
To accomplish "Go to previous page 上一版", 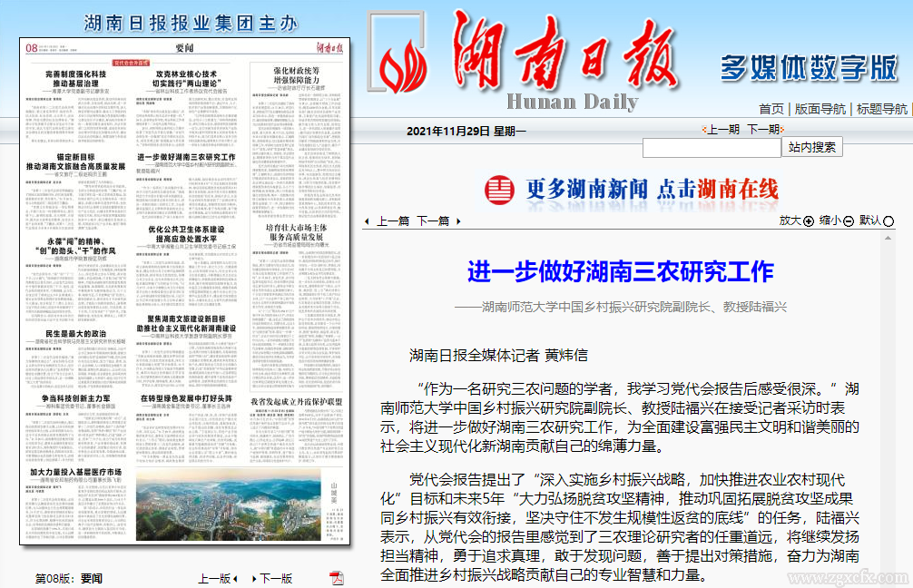I will click(x=214, y=579).
